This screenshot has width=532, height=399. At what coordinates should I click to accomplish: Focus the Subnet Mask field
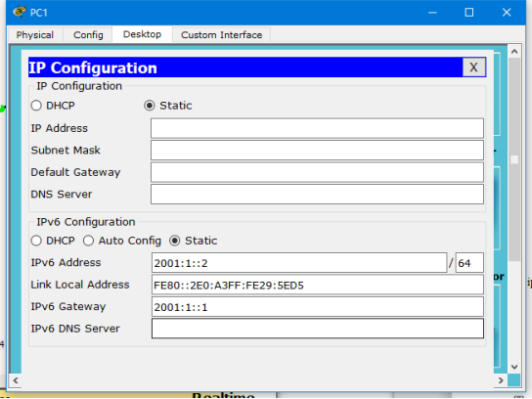[317, 151]
